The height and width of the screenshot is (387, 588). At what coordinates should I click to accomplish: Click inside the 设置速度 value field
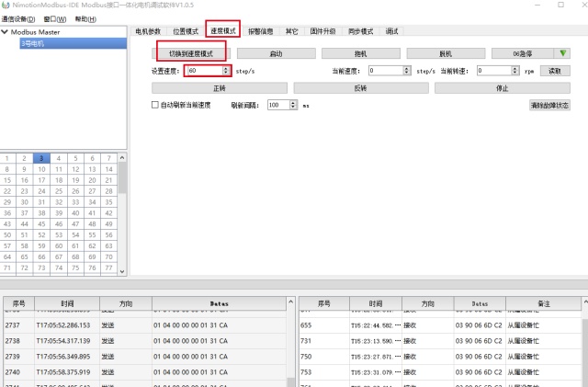click(x=203, y=71)
